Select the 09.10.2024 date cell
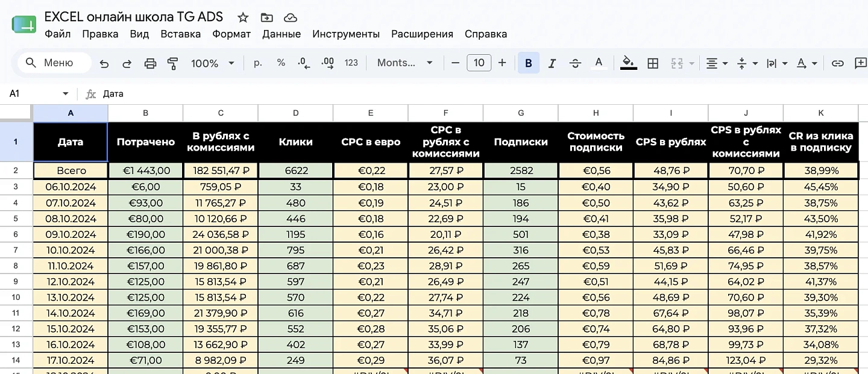This screenshot has height=374, width=868. pyautogui.click(x=71, y=234)
